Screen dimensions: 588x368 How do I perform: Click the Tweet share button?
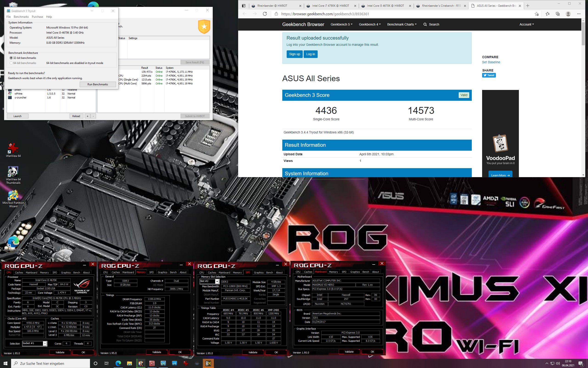click(489, 75)
